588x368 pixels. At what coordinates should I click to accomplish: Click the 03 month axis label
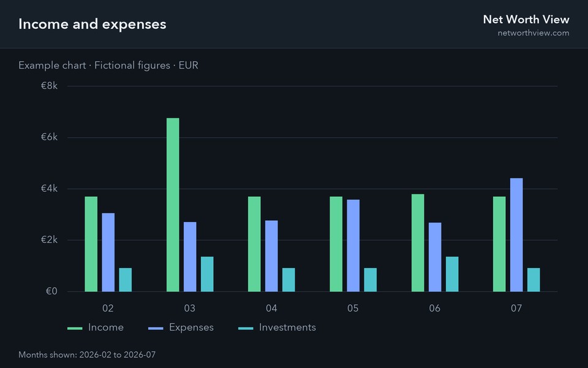point(190,309)
